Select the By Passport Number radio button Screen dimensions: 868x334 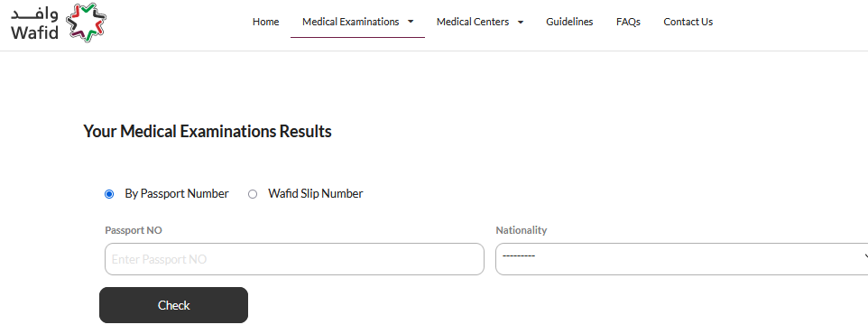109,194
